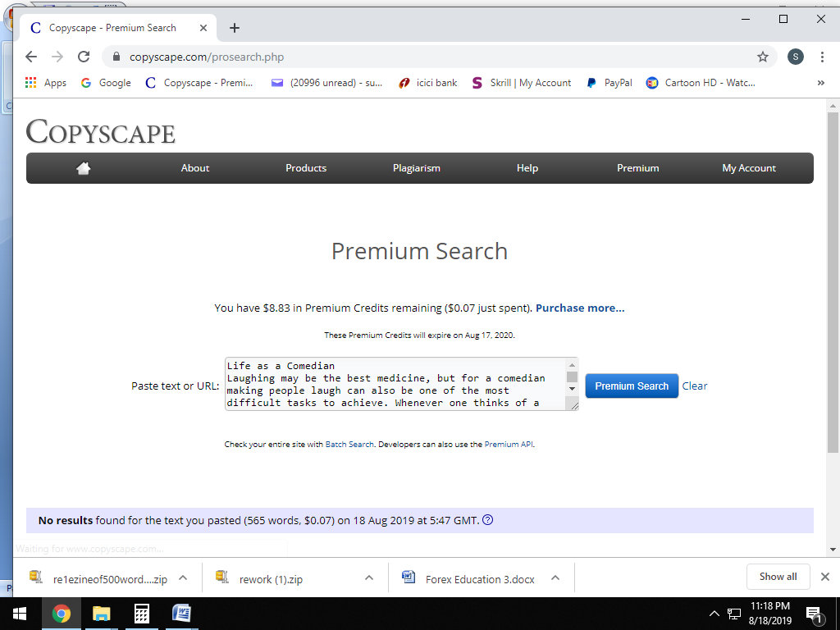Open Premium menu item
This screenshot has width=840, height=630.
[x=637, y=168]
